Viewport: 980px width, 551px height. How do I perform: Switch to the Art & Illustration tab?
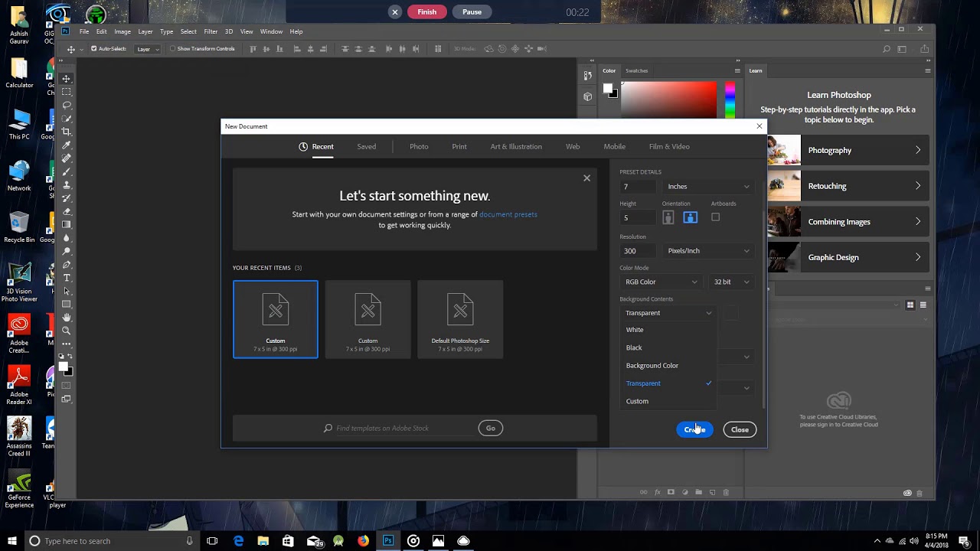tap(516, 147)
